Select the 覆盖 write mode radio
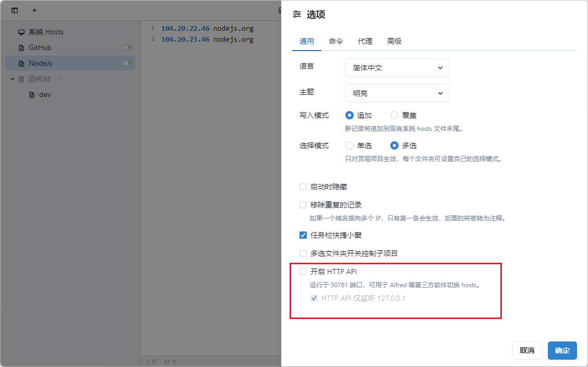Image resolution: width=588 pixels, height=367 pixels. [394, 115]
